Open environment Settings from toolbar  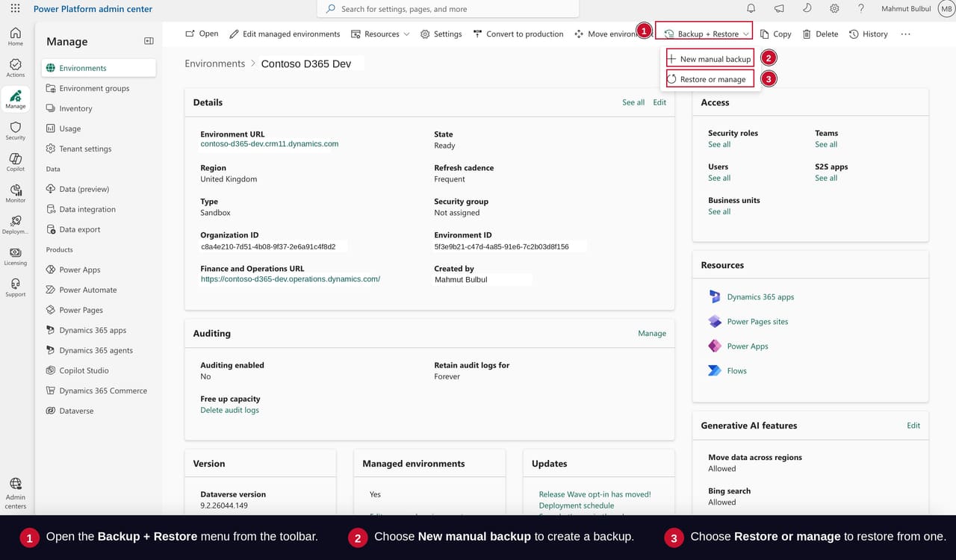[x=441, y=34]
